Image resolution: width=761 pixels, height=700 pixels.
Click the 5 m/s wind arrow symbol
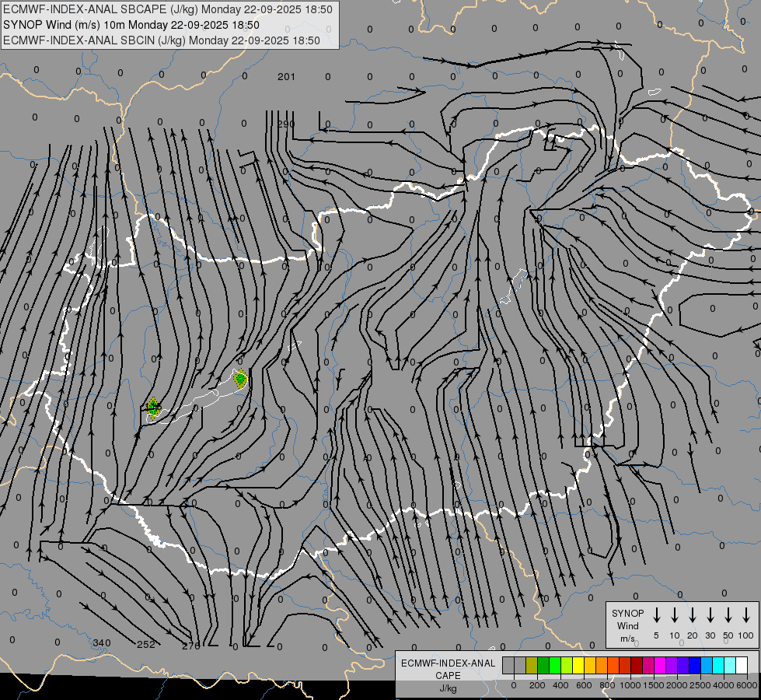[656, 615]
